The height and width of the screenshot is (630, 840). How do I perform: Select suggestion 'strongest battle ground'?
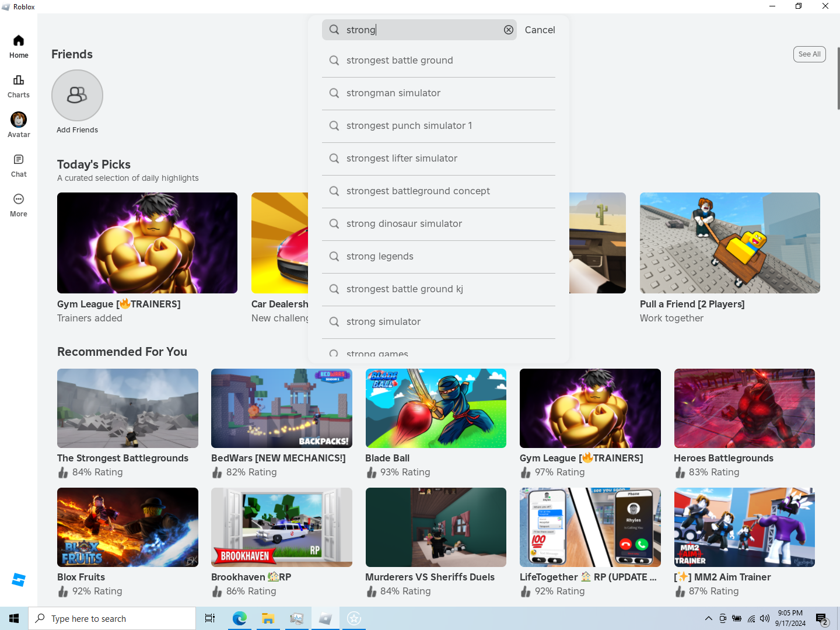click(439, 61)
